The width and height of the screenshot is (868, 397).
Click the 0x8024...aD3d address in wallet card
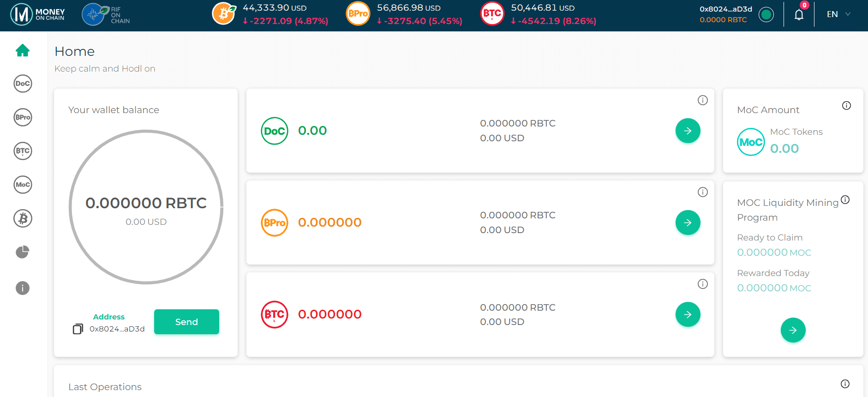point(117,329)
